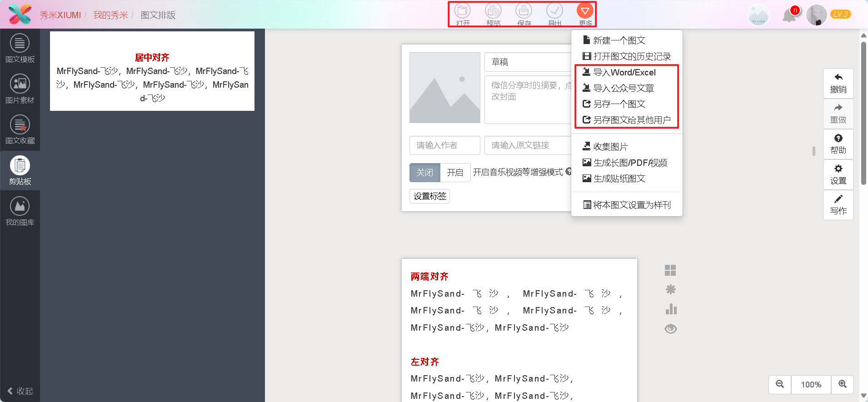The height and width of the screenshot is (402, 868).
Task: Collapse the sidebar with 收起
Action: coord(20,391)
